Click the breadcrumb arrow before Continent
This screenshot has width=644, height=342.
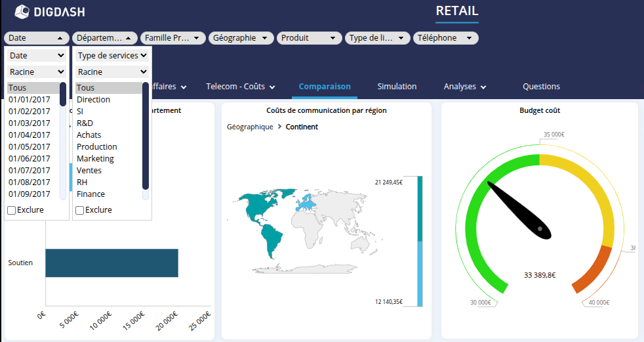(x=279, y=127)
